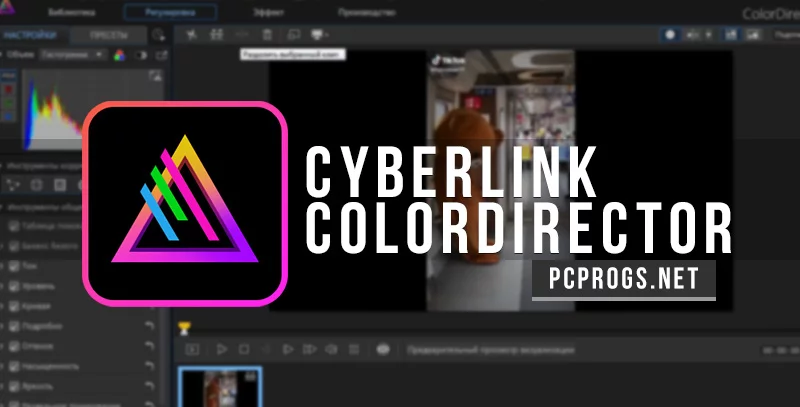Toggle the Тон checkbox
Screen dimensions: 800x407
14,266
